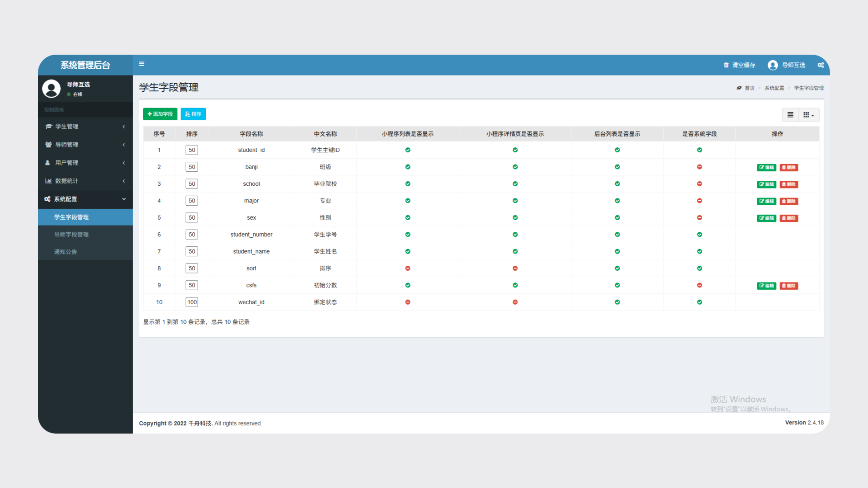Click the clear cache trash icon
Viewport: 868px width, 488px height.
pyautogui.click(x=726, y=65)
